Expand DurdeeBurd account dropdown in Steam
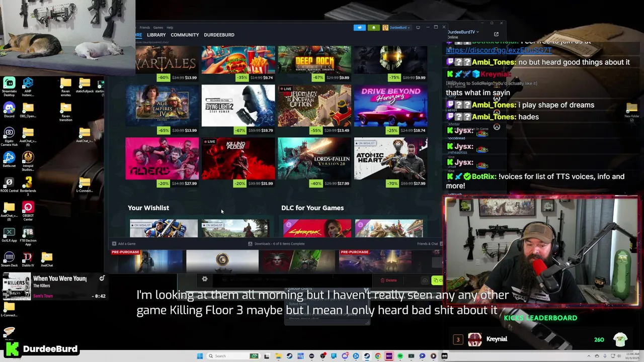 click(397, 28)
